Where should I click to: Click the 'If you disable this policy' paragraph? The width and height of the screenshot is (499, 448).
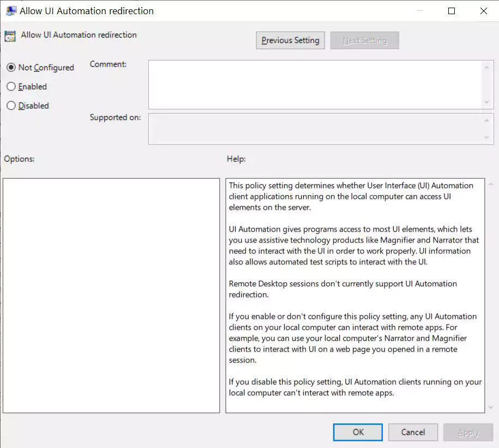tap(355, 388)
